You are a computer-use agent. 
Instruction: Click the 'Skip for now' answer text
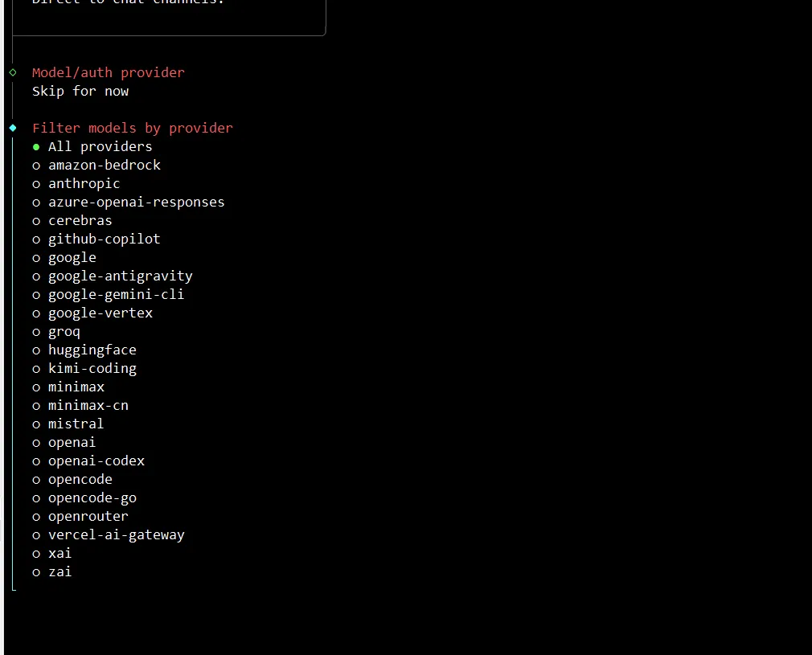tap(80, 92)
